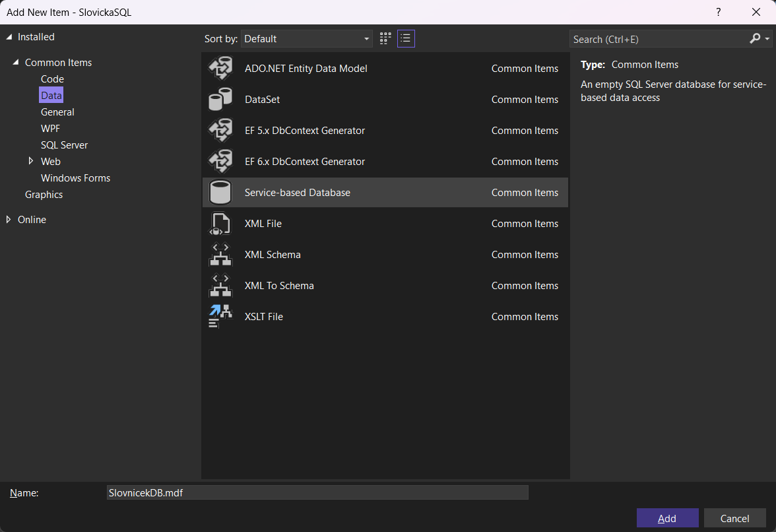Open the Windows Forms category
This screenshot has height=532, width=776.
[75, 178]
